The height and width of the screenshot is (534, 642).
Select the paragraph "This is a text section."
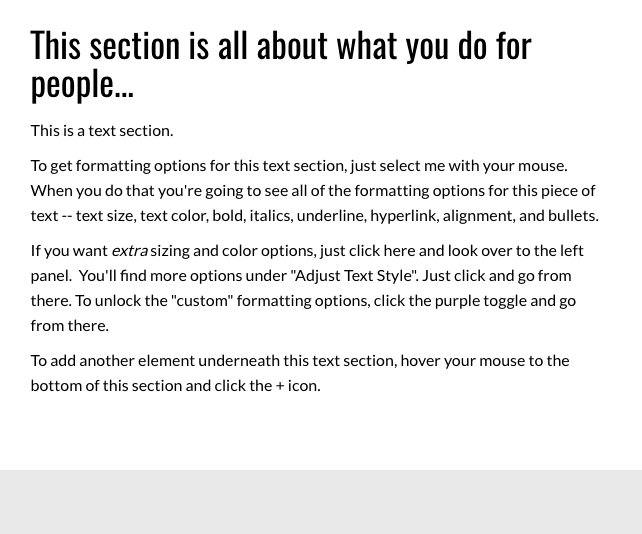tap(102, 131)
